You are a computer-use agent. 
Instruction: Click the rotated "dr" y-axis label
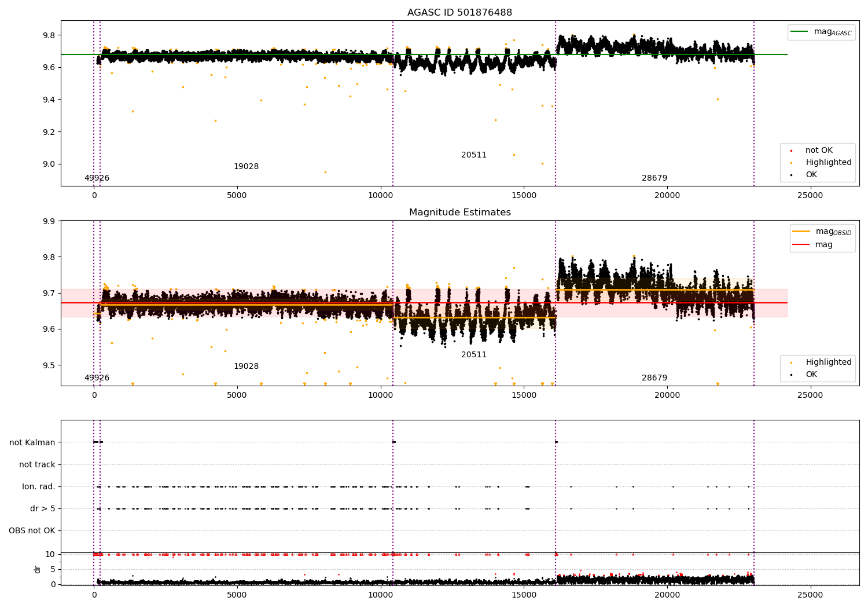click(38, 569)
